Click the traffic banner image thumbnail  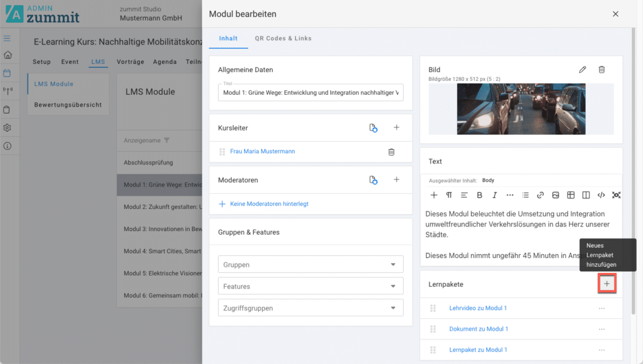pos(521,109)
